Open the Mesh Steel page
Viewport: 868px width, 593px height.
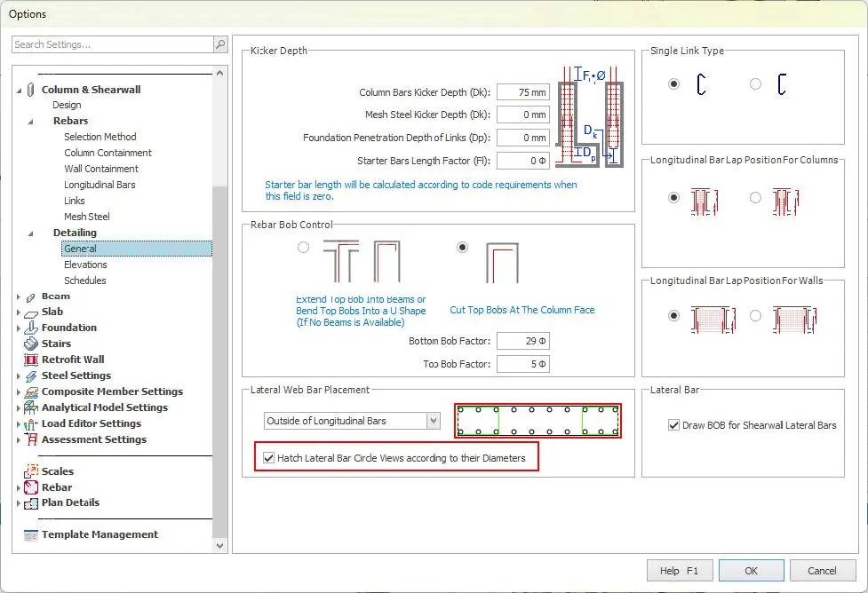87,217
